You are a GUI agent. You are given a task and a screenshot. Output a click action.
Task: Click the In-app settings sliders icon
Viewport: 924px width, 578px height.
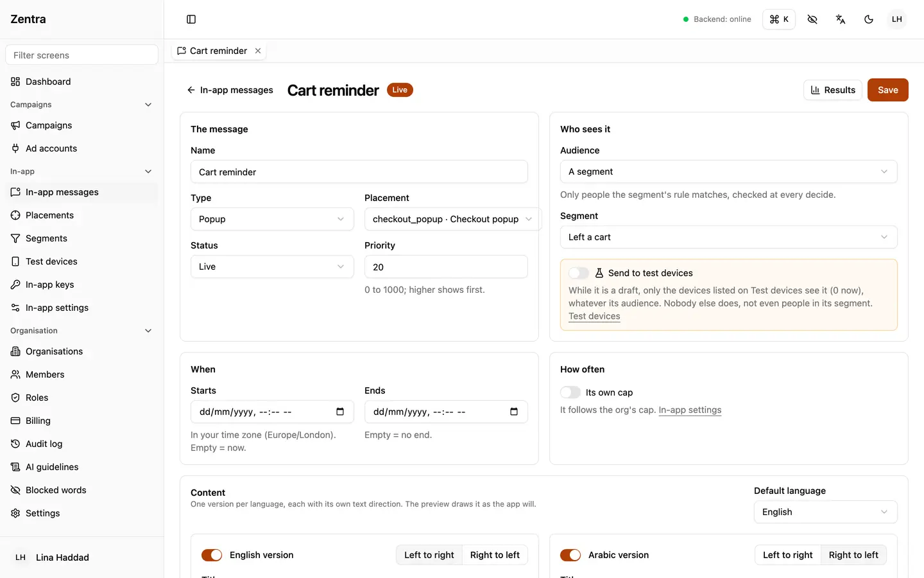coord(15,308)
